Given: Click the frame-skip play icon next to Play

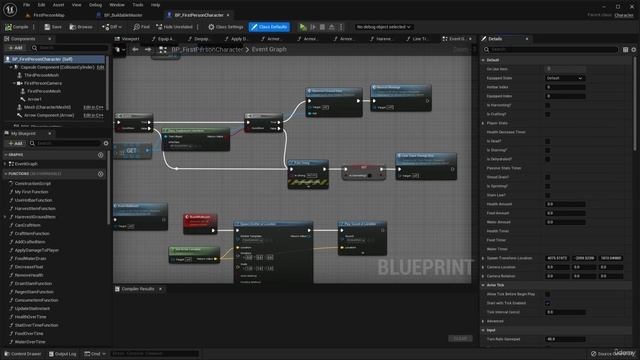Looking at the screenshot, I should tap(313, 27).
